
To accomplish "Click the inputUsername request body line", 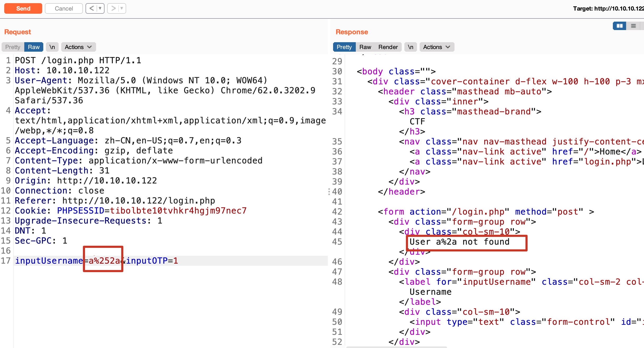I will (49, 261).
